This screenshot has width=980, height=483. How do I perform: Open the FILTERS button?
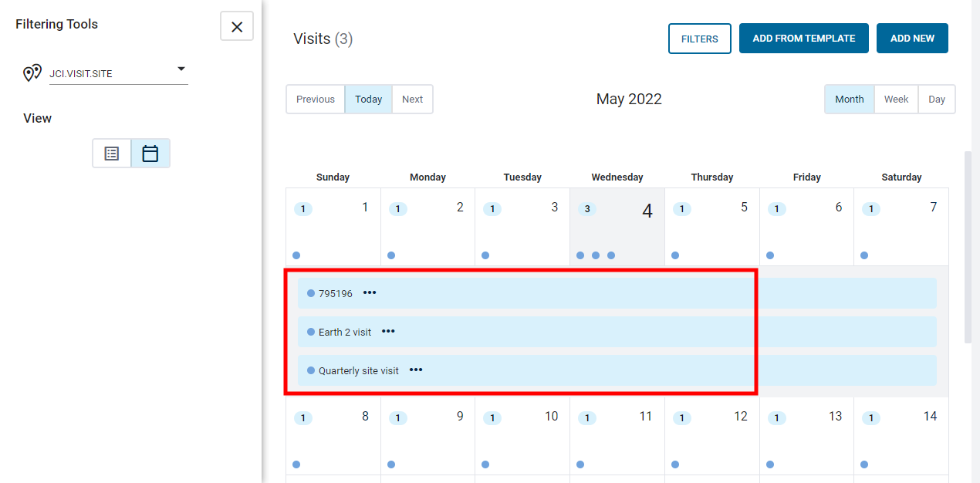coord(700,39)
